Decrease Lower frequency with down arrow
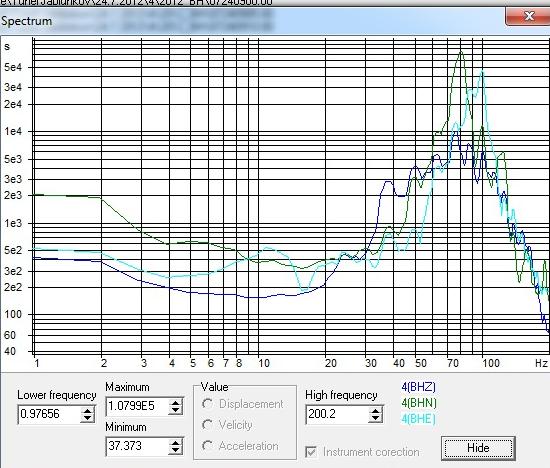Viewport: 550px width, 468px height. (x=87, y=419)
